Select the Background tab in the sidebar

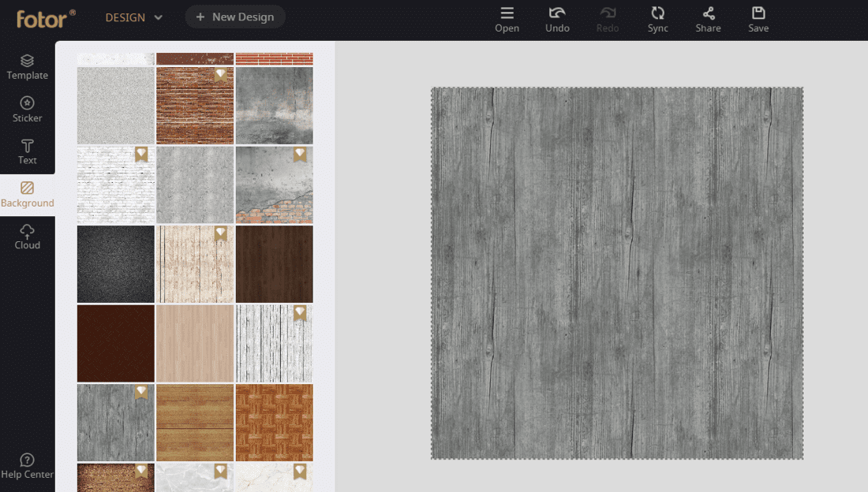coord(27,195)
